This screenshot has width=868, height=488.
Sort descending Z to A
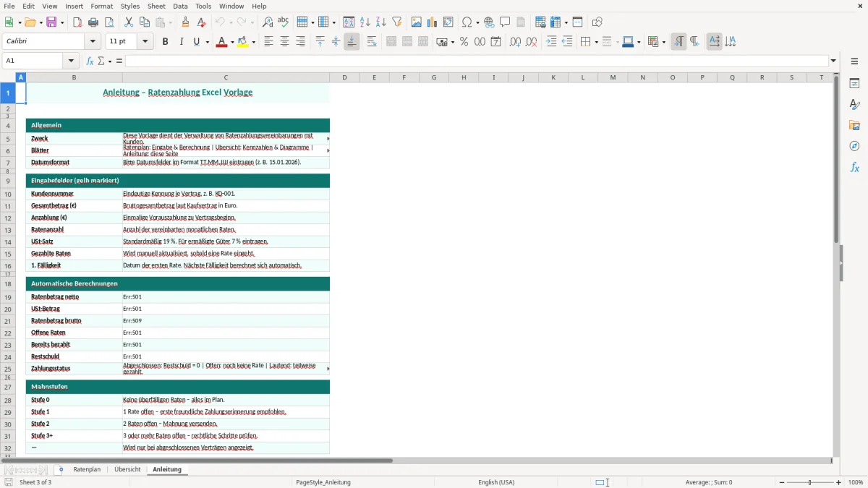(381, 22)
